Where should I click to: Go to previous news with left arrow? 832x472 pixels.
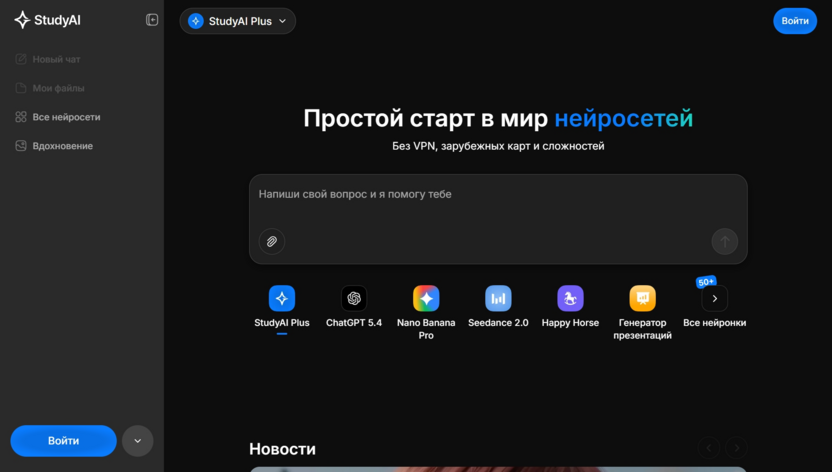click(709, 448)
